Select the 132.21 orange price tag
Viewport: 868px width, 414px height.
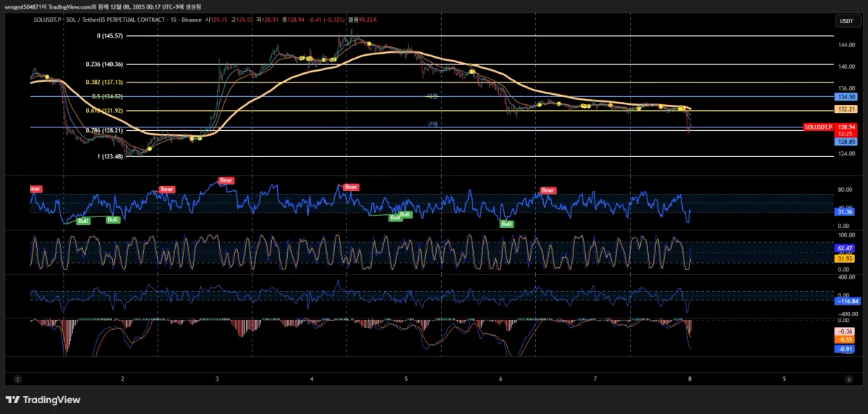[846, 109]
